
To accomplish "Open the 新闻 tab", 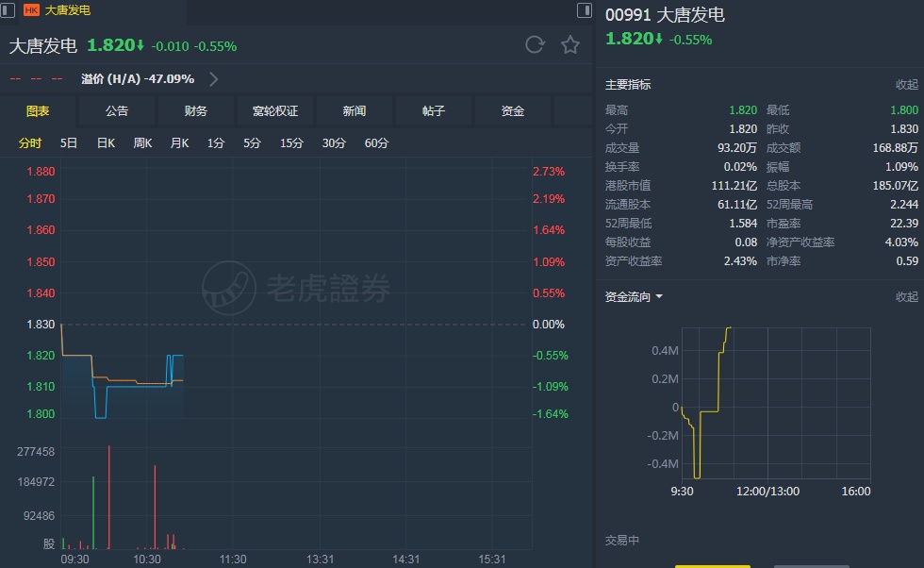I will click(x=355, y=111).
